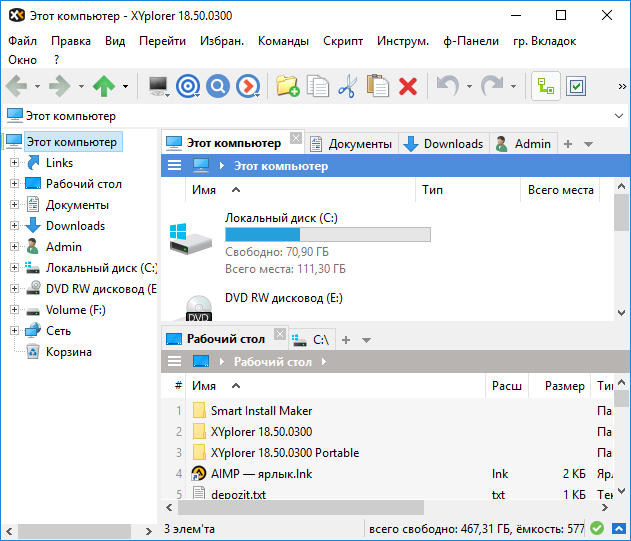
Task: Open the Вид menu
Action: tap(115, 41)
